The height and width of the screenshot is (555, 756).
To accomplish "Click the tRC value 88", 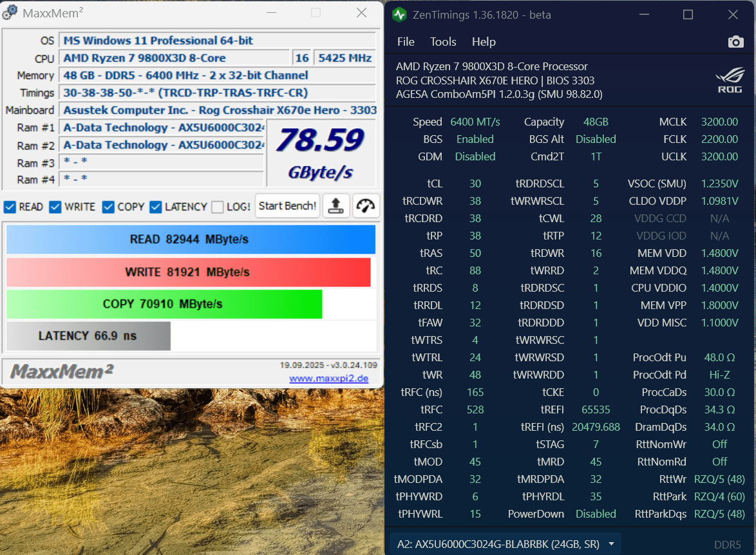I will [475, 270].
